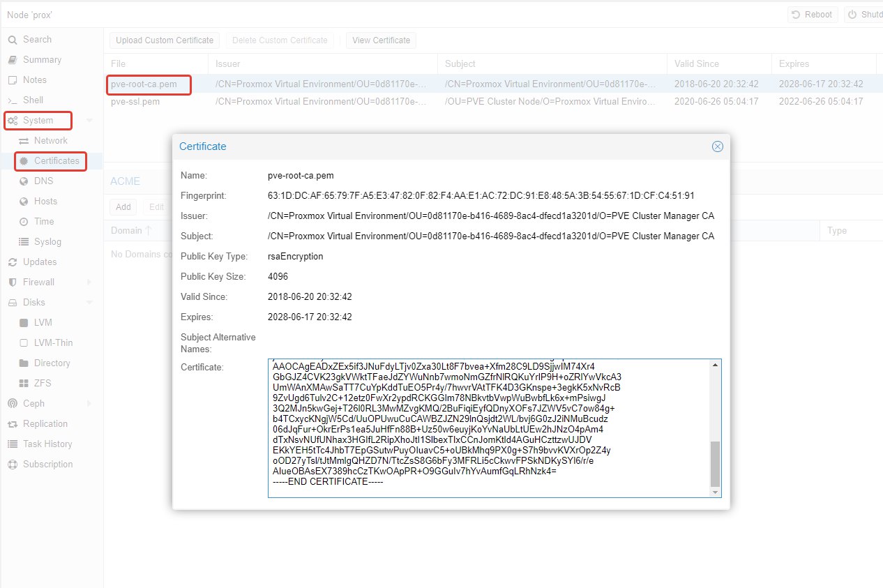883x588 pixels.
Task: Click the Certificates badge icon
Action: pos(24,161)
